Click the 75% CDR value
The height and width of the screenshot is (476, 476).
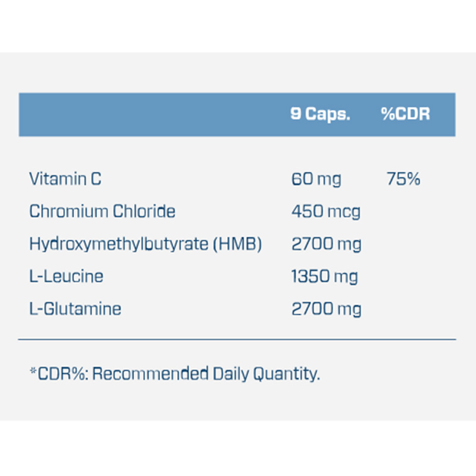[x=403, y=178]
